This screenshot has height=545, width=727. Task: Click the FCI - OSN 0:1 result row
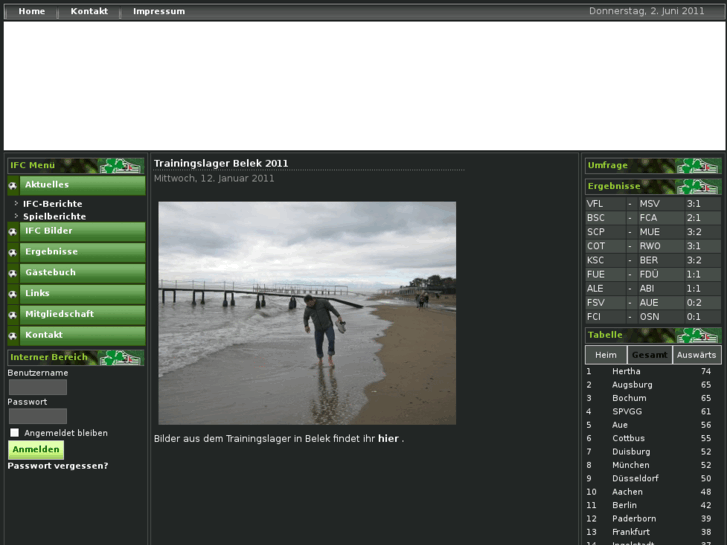653,317
